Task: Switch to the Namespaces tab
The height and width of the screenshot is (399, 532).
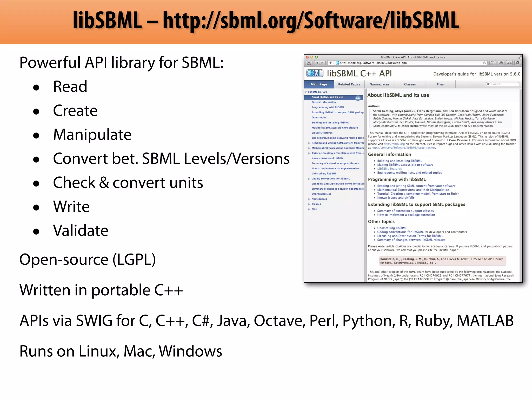Action: point(380,84)
